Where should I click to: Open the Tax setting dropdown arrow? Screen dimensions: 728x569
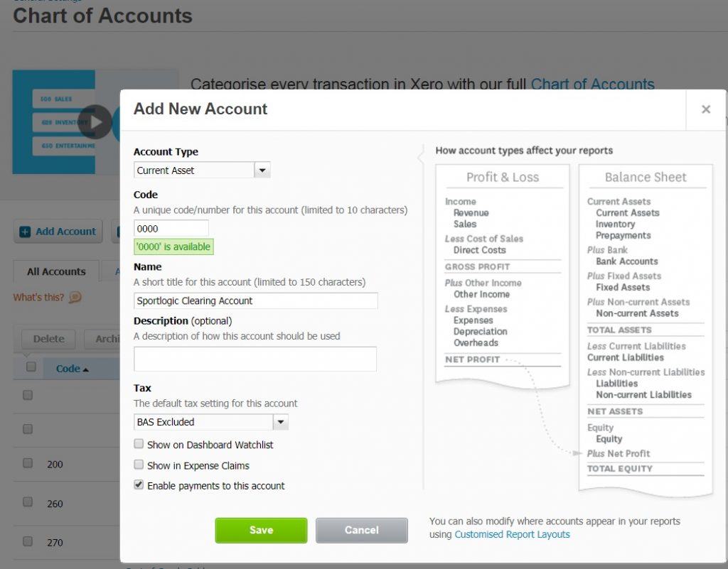click(280, 422)
